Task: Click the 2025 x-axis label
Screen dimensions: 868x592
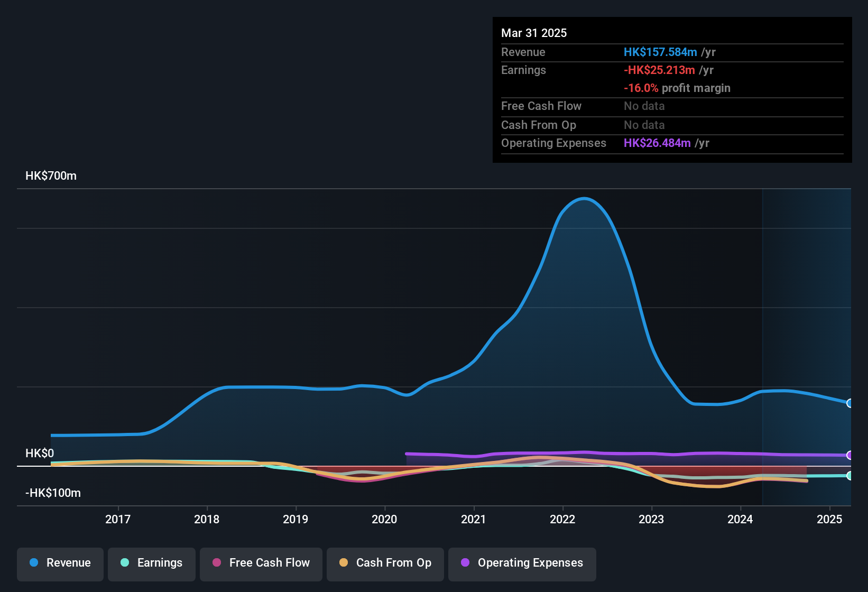Action: (829, 519)
